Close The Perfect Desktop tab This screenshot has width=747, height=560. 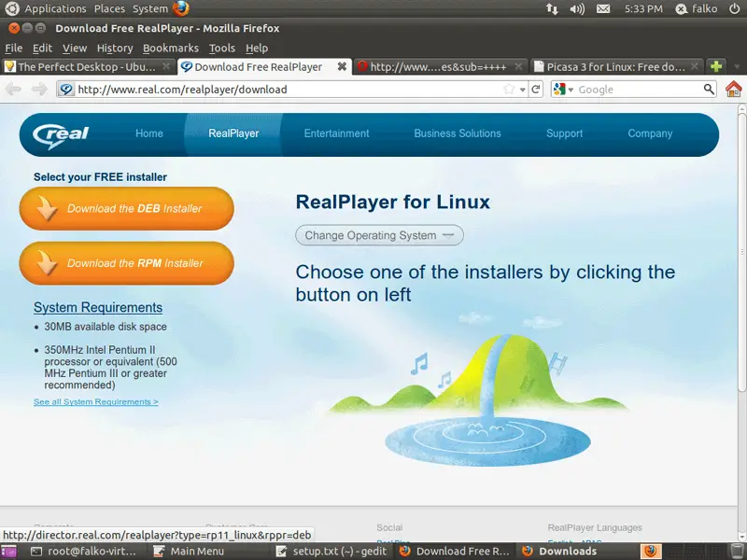[166, 66]
